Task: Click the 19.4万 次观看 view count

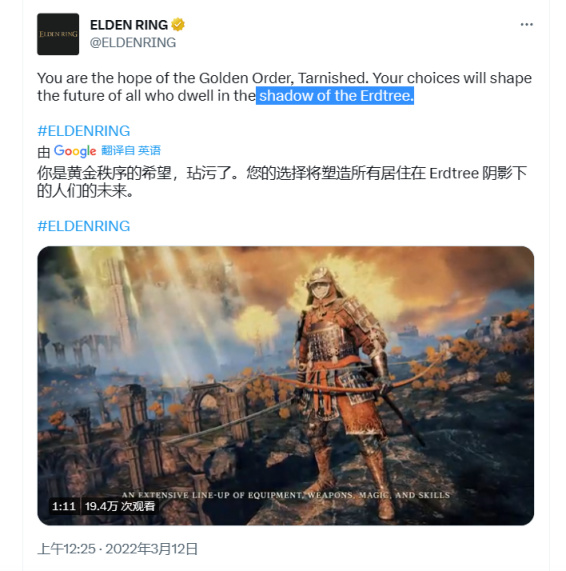Action: coord(119,506)
